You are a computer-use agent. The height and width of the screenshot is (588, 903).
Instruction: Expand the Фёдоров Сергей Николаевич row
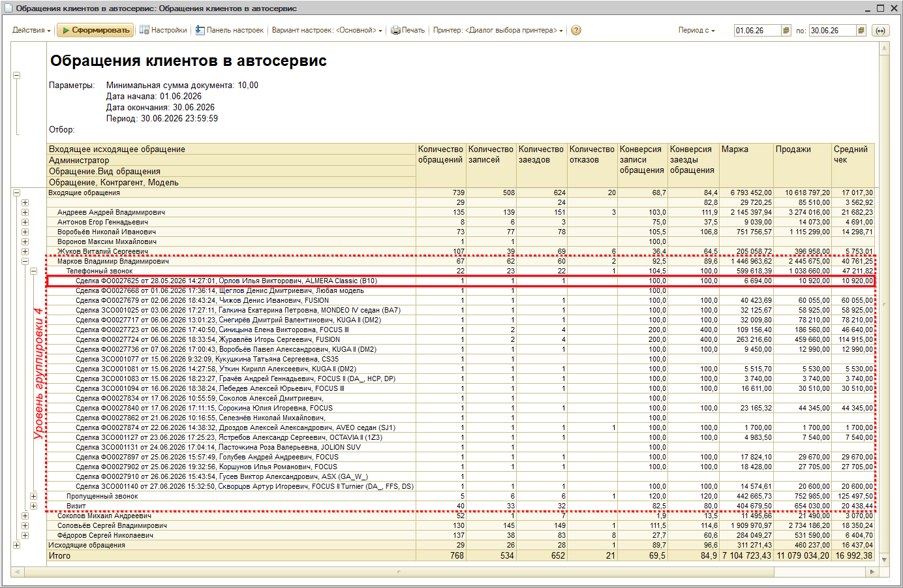click(x=25, y=535)
